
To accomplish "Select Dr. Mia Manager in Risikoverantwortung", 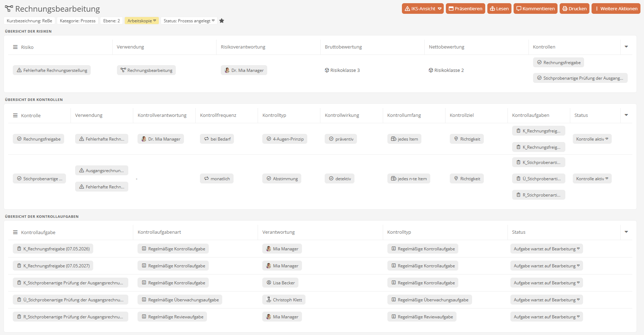I will click(244, 70).
